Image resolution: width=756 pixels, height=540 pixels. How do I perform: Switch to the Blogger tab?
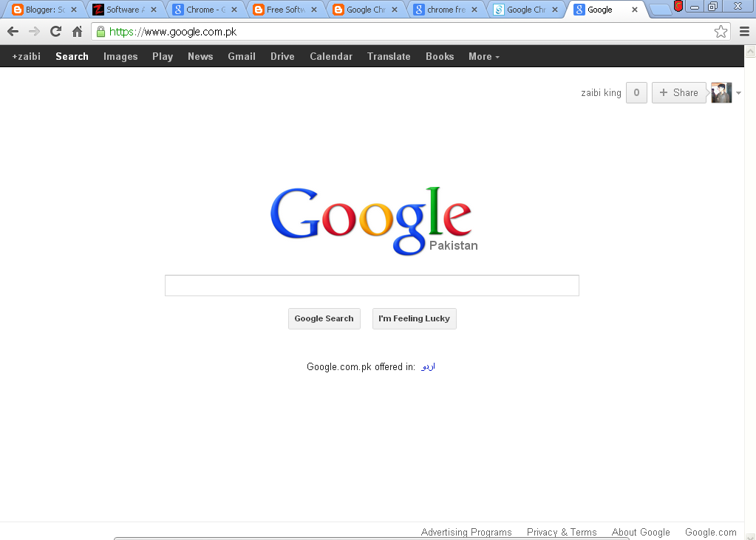44,10
